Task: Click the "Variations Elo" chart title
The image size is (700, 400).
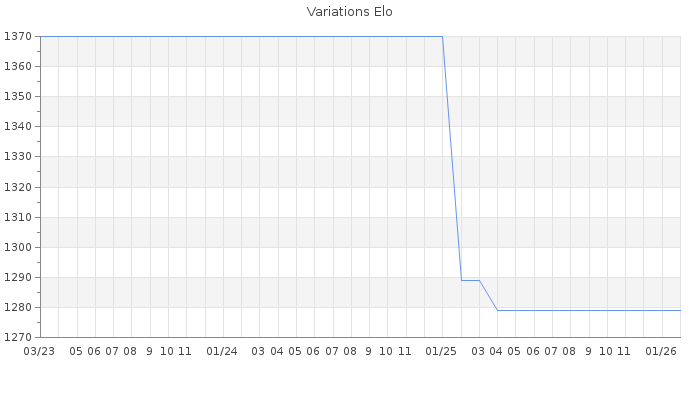Action: tap(349, 12)
